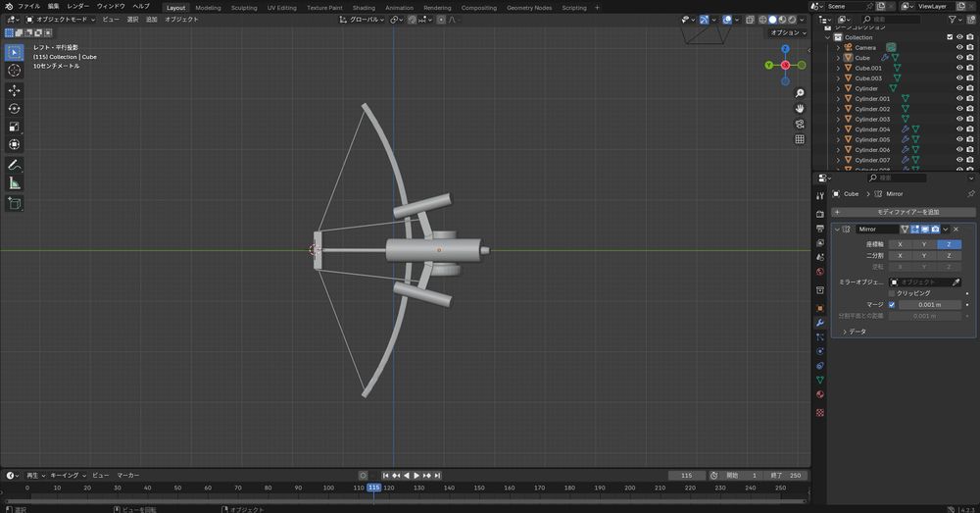Hide Cube.001 in the outliner
The width and height of the screenshot is (980, 513).
959,69
